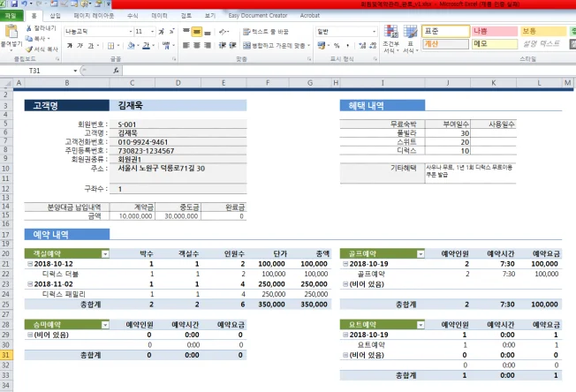Select row 31 header
Viewport: 576px width, 392px height.
(x=6, y=355)
